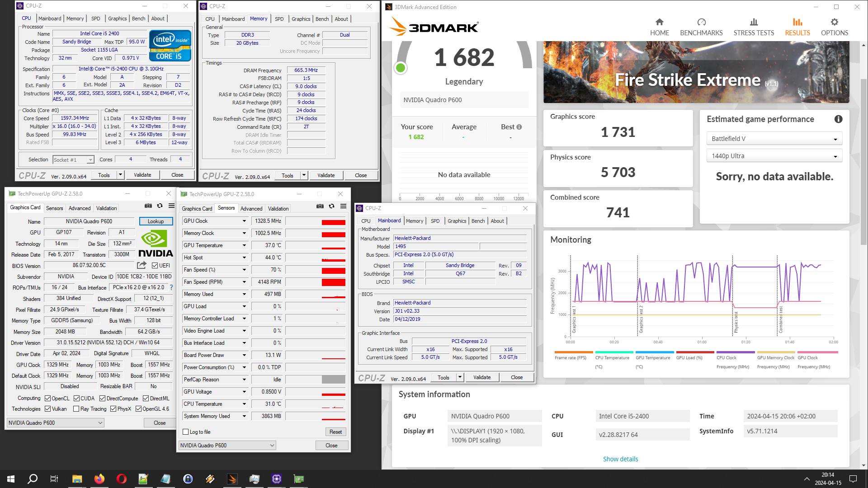Switch to the Mainboard tab in the CPU-Z CPU window
Screen dimensions: 868x488
click(x=50, y=19)
